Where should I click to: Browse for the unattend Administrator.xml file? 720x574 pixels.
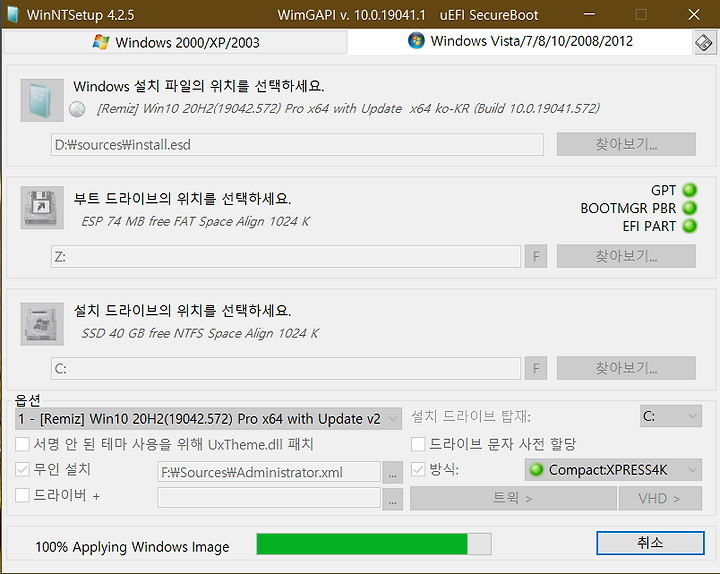click(x=393, y=473)
